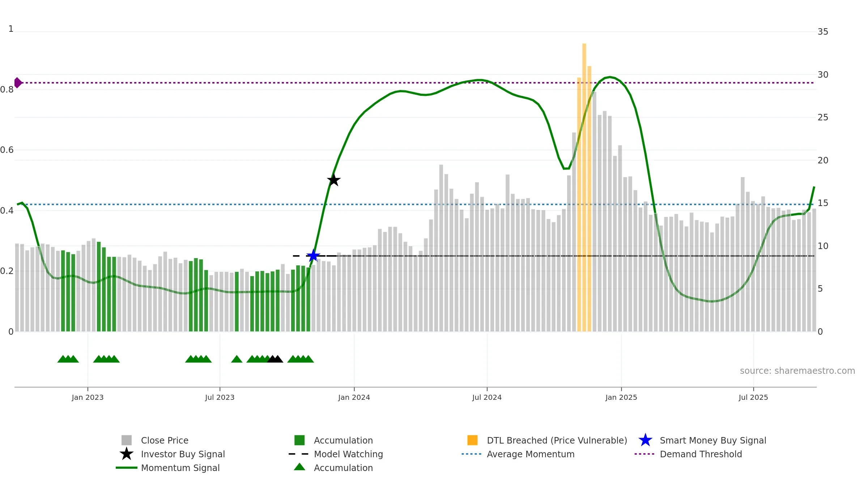The width and height of the screenshot is (868, 488).
Task: Click the blue star icon in the legend
Action: pyautogui.click(x=645, y=440)
